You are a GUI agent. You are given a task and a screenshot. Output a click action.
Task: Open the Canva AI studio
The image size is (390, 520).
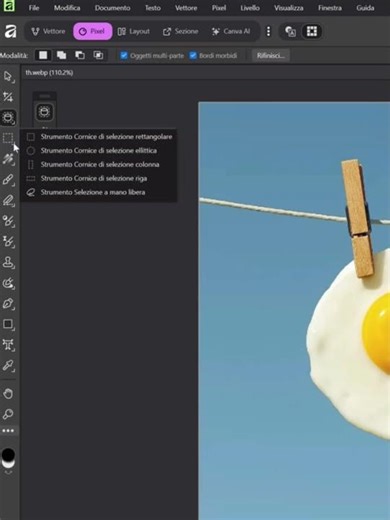[231, 32]
